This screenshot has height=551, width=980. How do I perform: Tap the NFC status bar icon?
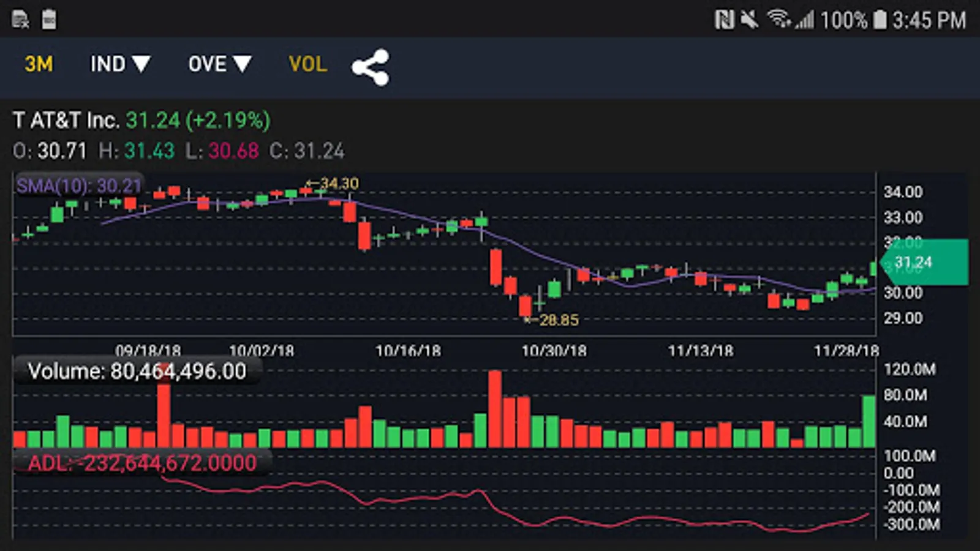coord(724,20)
